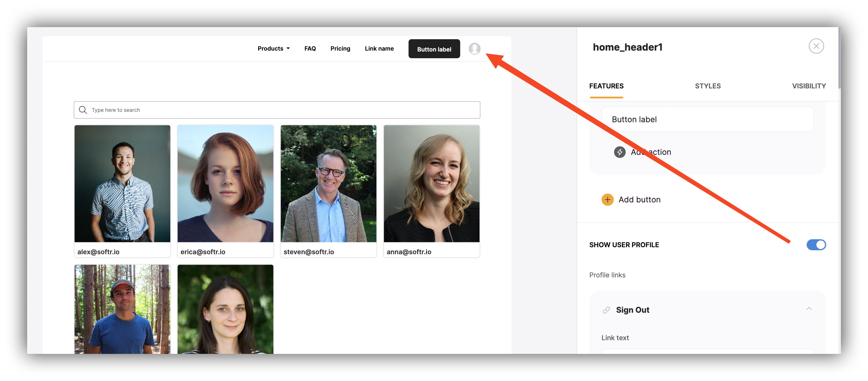This screenshot has height=381, width=868.
Task: Switch to the STYLES tab
Action: pos(707,86)
